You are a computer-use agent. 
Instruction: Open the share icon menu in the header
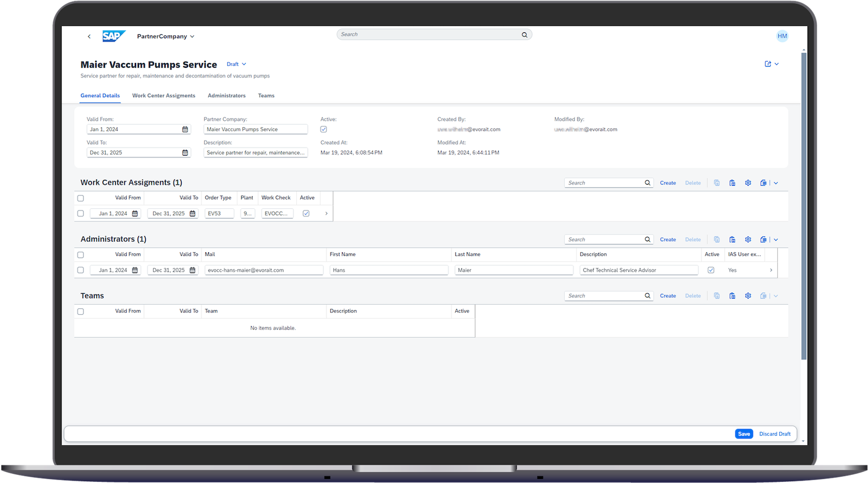click(768, 64)
